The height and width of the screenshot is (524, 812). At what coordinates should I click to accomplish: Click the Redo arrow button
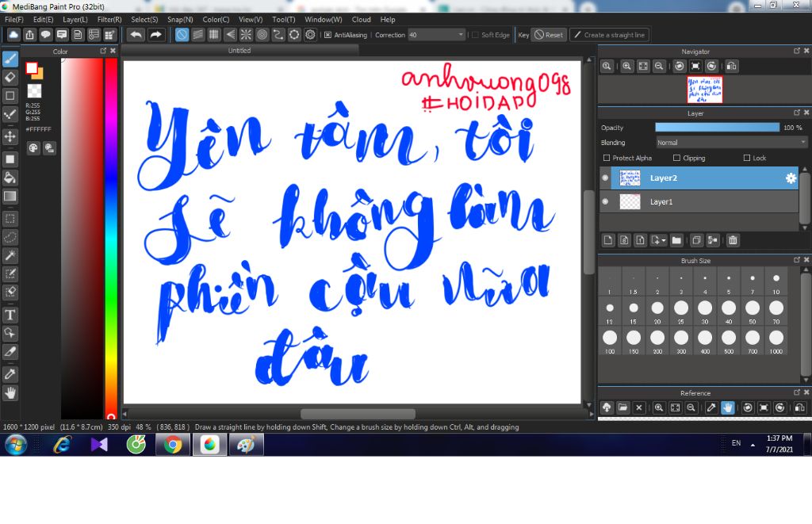pyautogui.click(x=155, y=35)
